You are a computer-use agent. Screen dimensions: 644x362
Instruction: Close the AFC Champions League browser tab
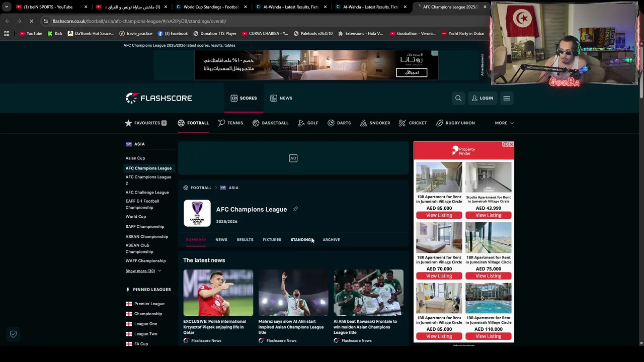click(485, 7)
